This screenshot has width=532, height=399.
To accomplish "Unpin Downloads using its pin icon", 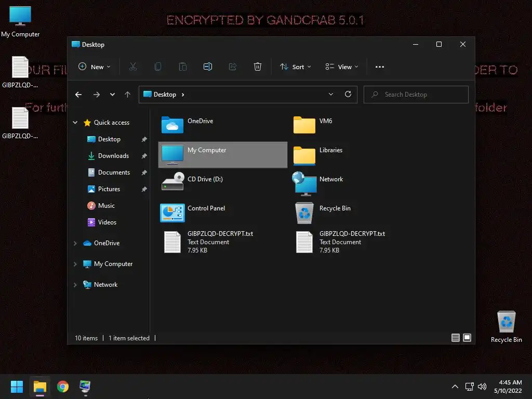I will coord(144,156).
